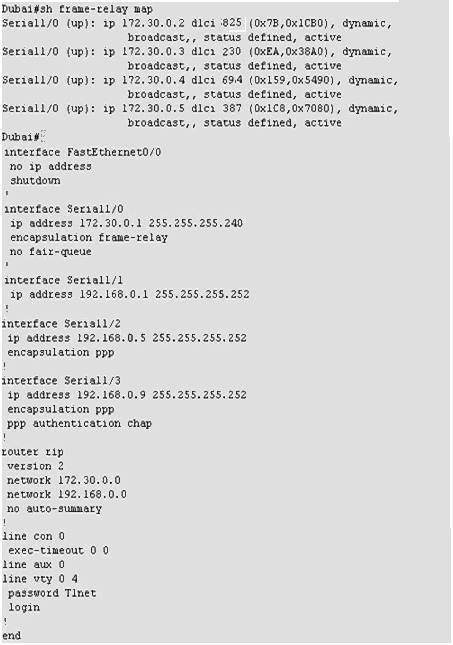Click the address 192.168.0.1 under Serial1/1
The image size is (453, 645).
pos(114,294)
